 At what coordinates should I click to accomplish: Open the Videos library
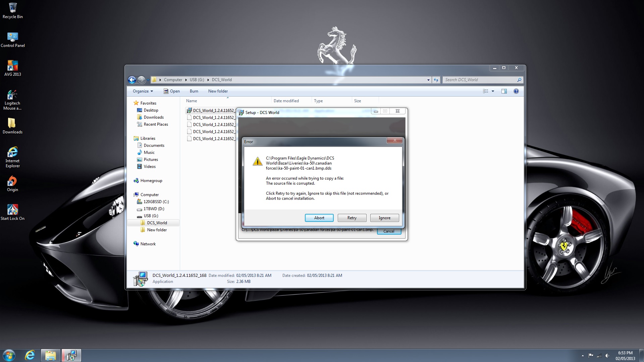tap(146, 167)
